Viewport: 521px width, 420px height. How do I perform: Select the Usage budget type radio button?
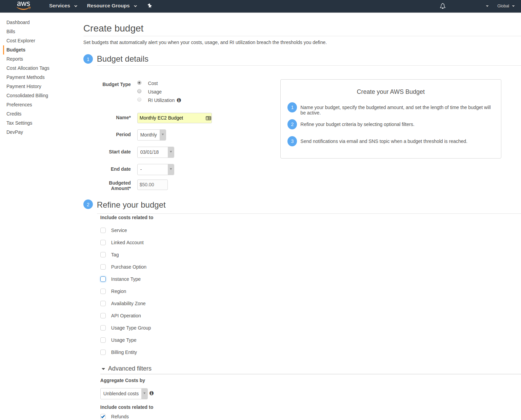pyautogui.click(x=139, y=91)
